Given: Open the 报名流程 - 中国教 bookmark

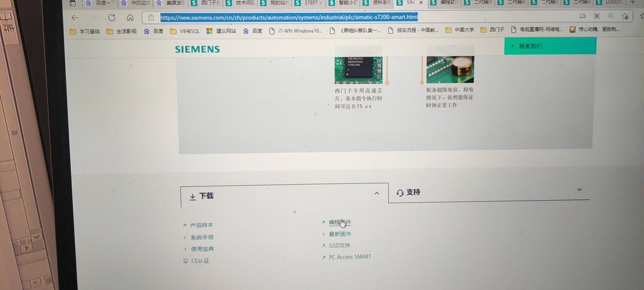Looking at the screenshot, I should tap(413, 30).
